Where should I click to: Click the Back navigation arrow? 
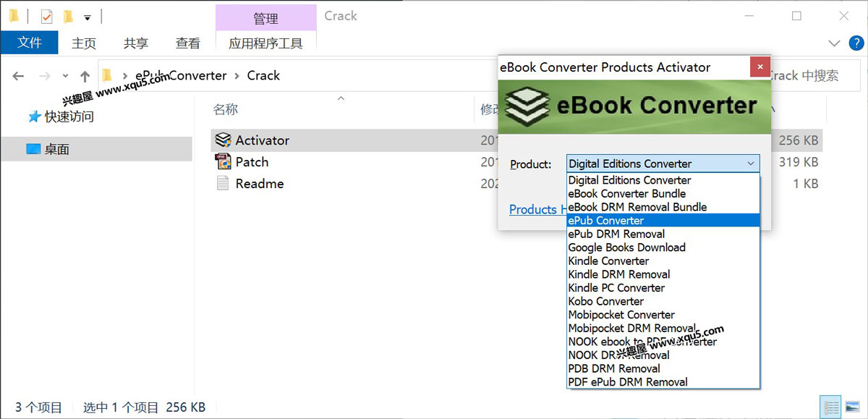[x=19, y=76]
